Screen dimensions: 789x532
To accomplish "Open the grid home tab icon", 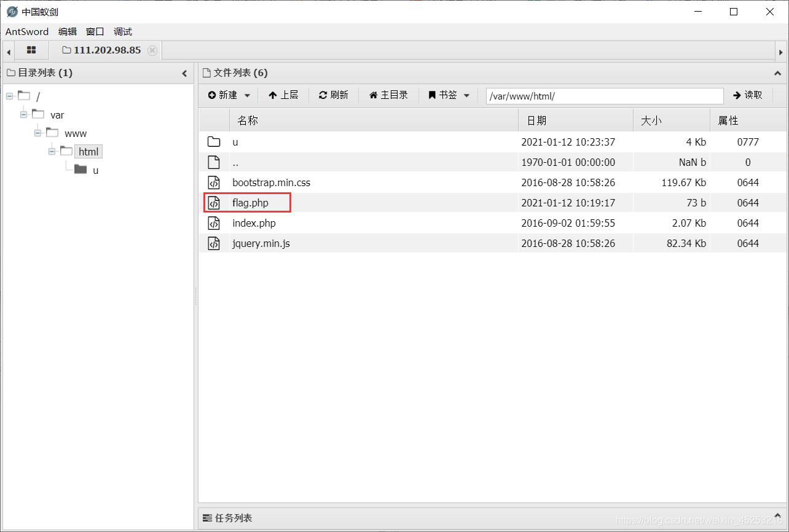I will tap(31, 50).
